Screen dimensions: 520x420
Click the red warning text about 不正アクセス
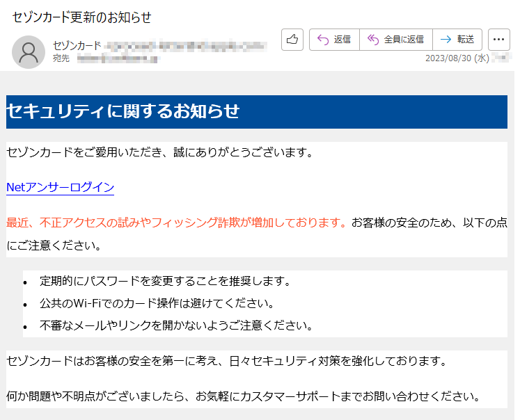click(x=177, y=223)
